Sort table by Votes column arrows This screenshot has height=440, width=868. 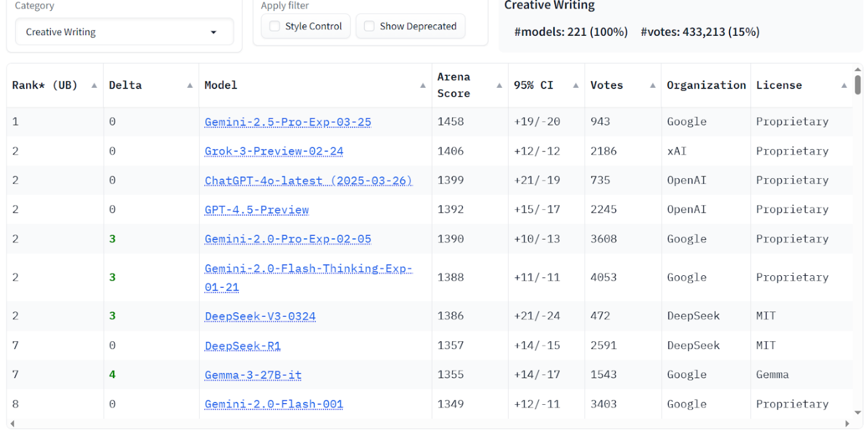point(653,85)
